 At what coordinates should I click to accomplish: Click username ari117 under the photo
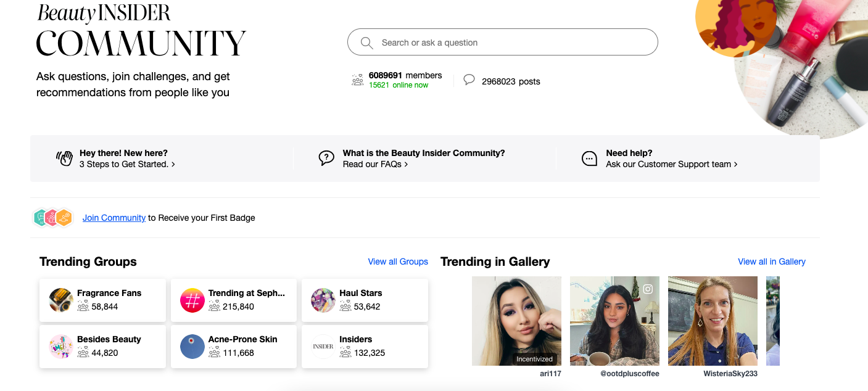point(550,374)
